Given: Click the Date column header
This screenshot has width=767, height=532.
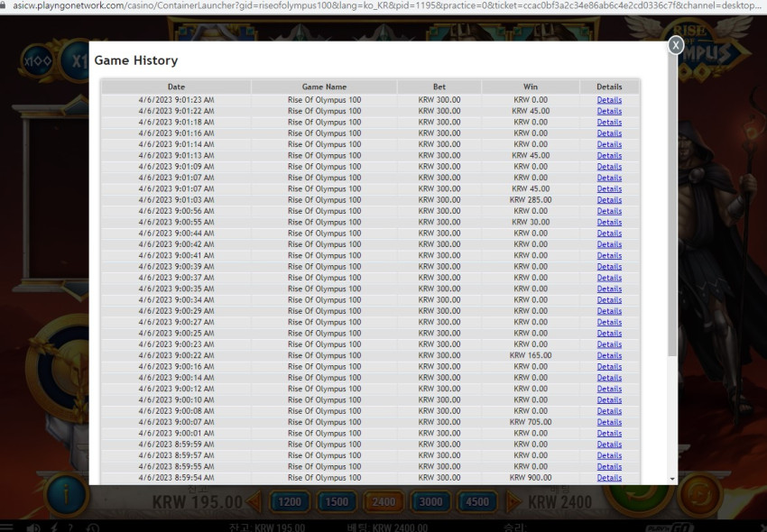Looking at the screenshot, I should pyautogui.click(x=176, y=87).
